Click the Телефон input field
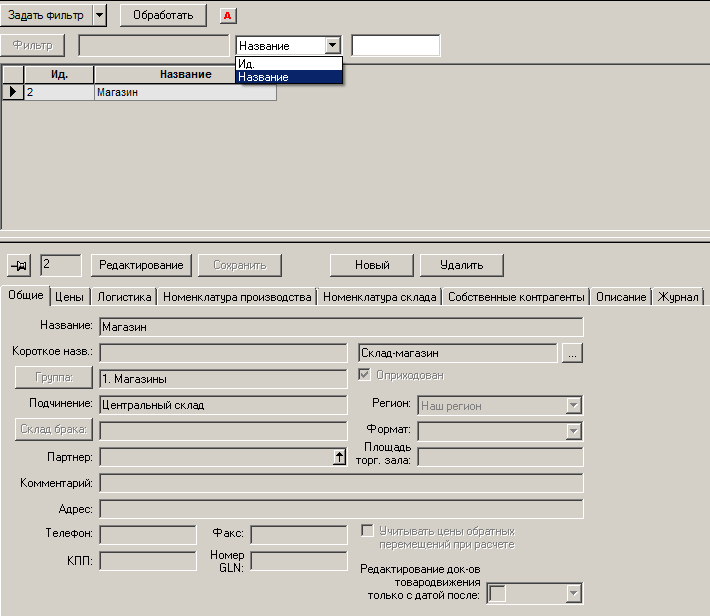 [x=148, y=535]
